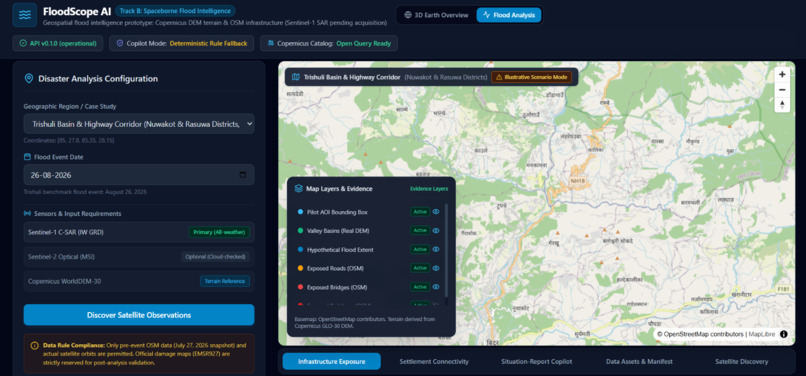Click the NH18 highway shield on the map
The height and width of the screenshot is (376, 806).
click(578, 181)
